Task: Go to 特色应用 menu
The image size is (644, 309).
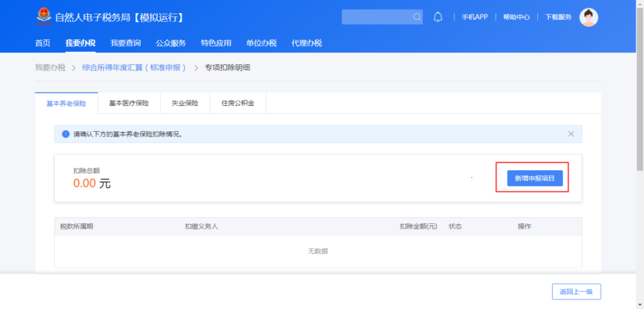Action: pyautogui.click(x=216, y=43)
